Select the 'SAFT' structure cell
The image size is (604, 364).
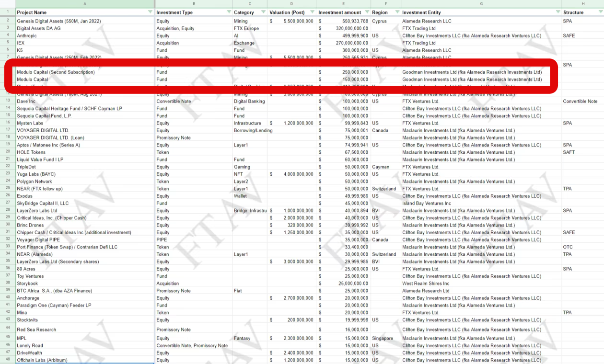coord(583,152)
